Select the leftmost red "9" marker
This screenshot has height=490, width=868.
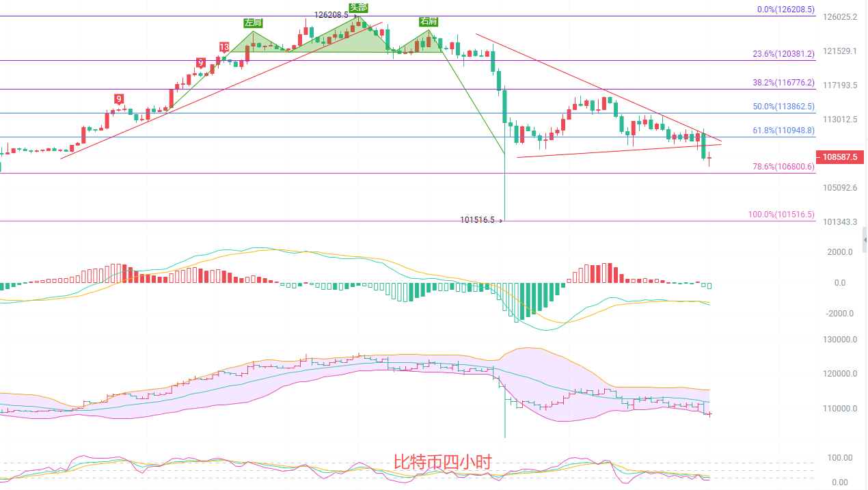[119, 98]
